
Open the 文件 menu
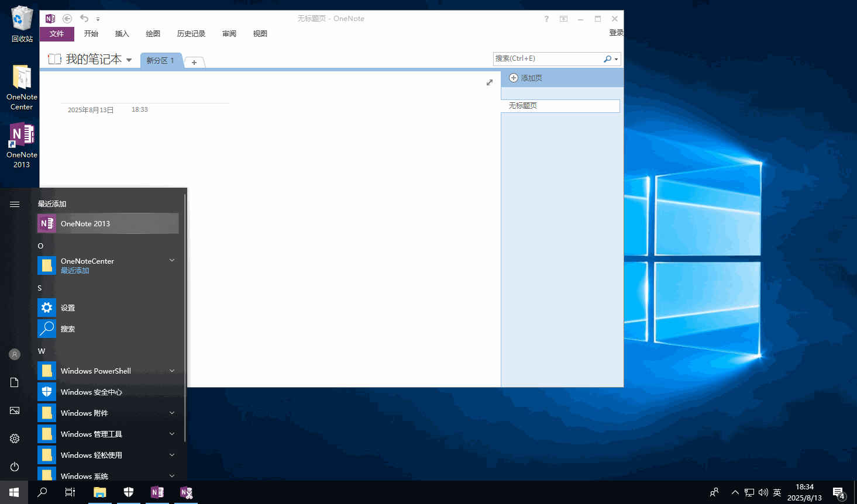tap(57, 34)
